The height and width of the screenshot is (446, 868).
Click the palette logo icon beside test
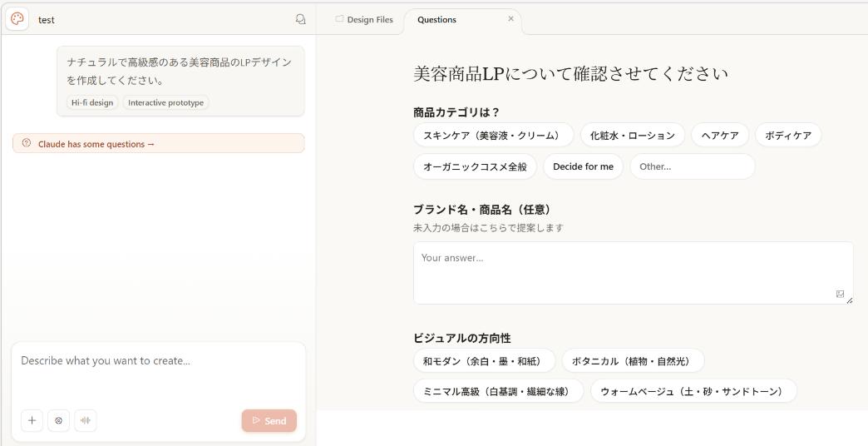(x=17, y=19)
